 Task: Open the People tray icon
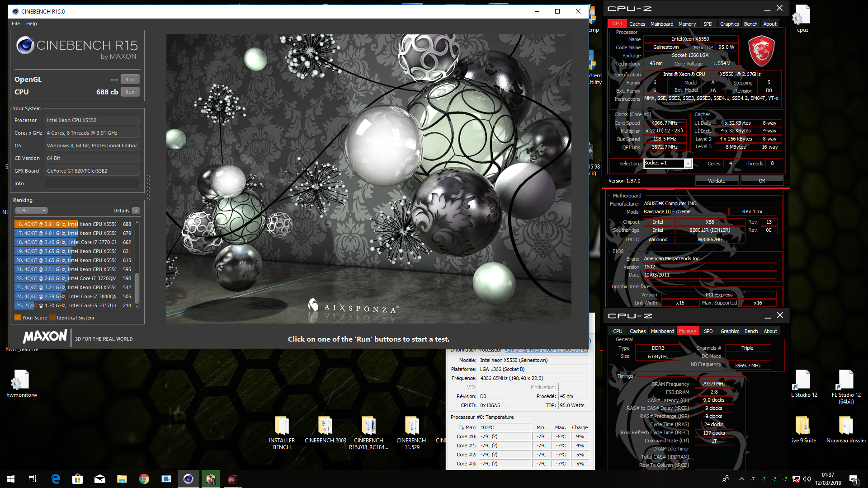point(726,479)
